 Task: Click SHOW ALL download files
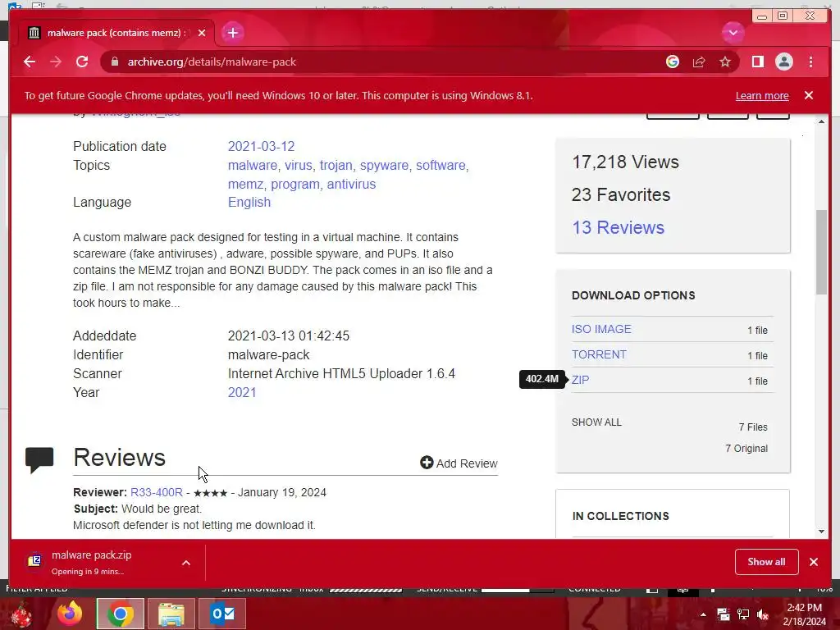[596, 422]
